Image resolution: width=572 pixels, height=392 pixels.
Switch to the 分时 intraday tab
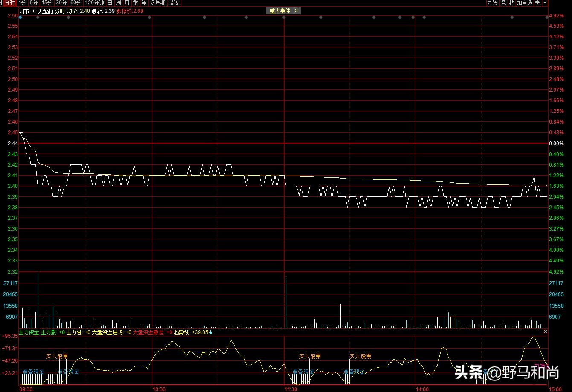coord(9,3)
